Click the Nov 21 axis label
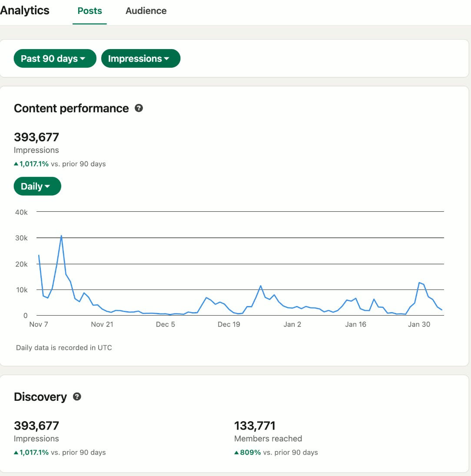Screen dimensions: 471x476 click(102, 324)
